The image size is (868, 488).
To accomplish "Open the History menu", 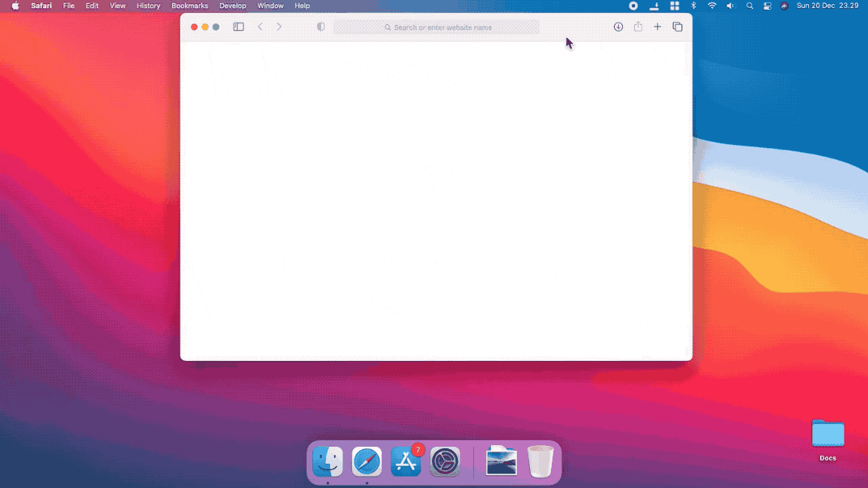I will [148, 6].
